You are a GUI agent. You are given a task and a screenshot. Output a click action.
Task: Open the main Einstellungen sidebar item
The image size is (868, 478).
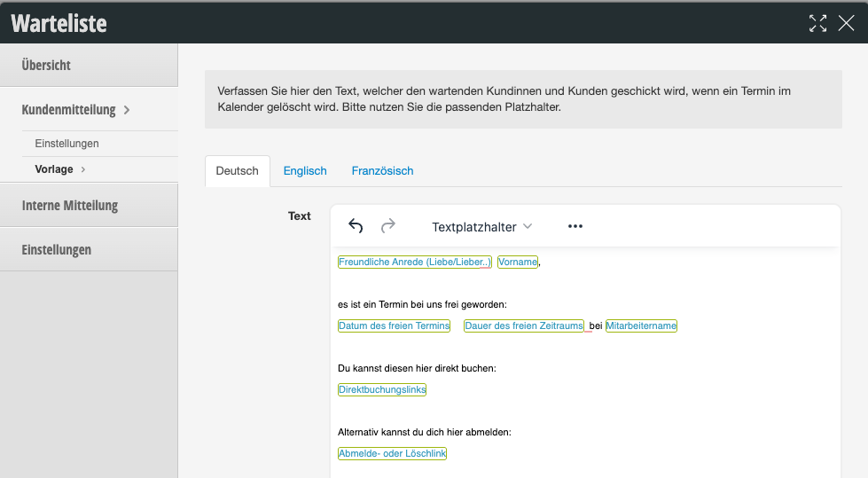coord(57,250)
